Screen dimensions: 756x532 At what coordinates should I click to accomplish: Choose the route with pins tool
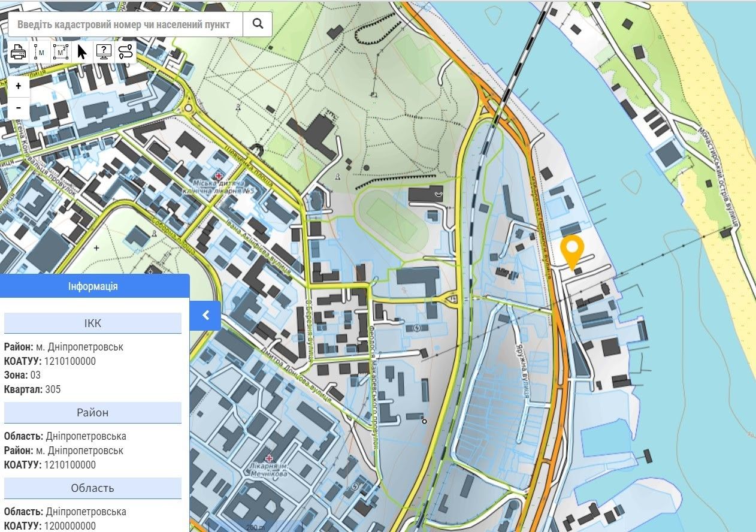[126, 53]
